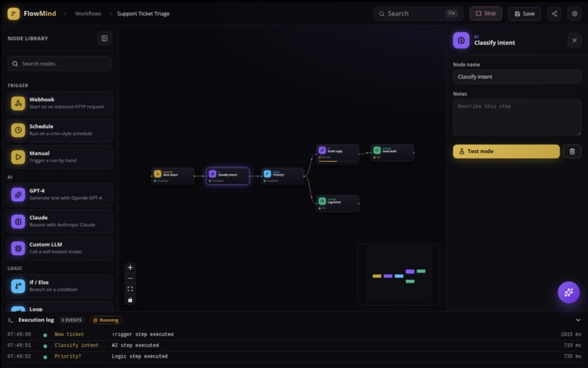Select the Claude node icon
The image size is (588, 368).
click(x=18, y=222)
